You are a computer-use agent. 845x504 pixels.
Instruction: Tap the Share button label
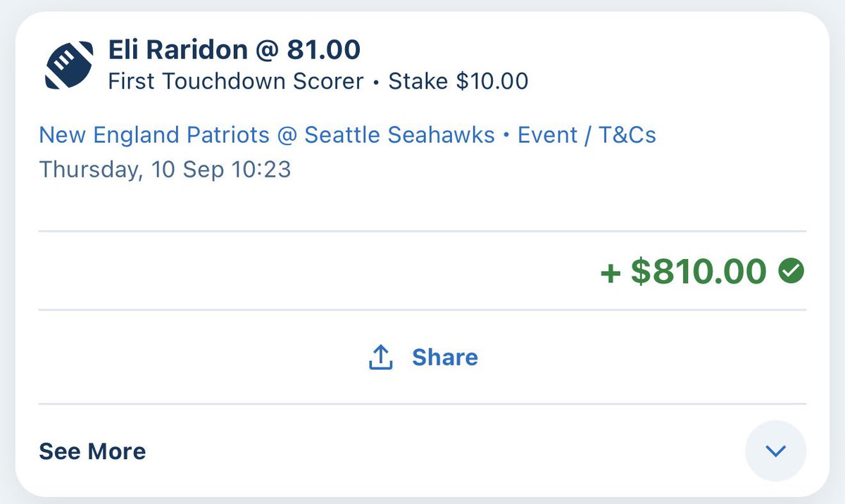(445, 358)
